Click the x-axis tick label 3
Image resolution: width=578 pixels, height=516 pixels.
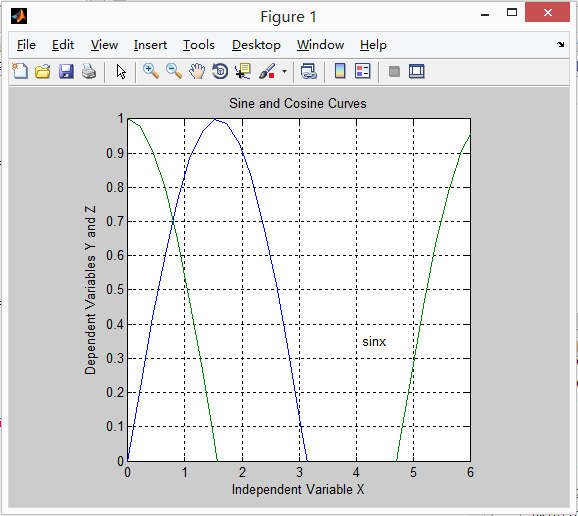tap(299, 472)
